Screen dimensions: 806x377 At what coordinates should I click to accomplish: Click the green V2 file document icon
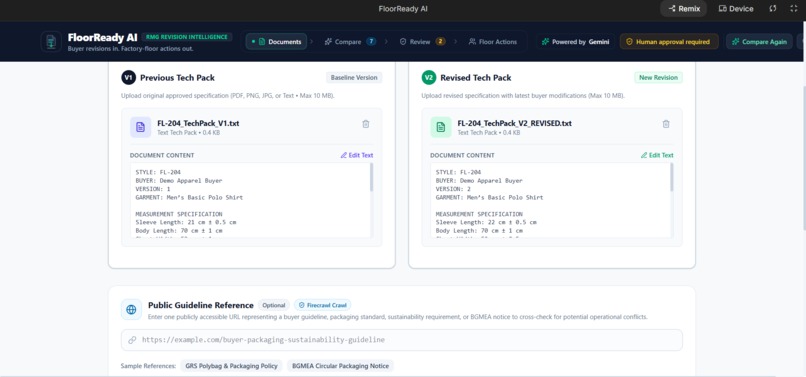click(x=441, y=127)
